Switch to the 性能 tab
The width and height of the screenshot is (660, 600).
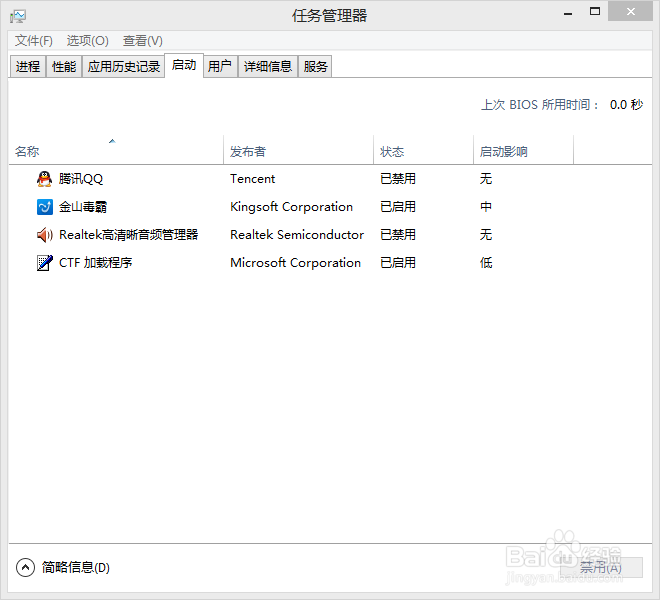[x=64, y=67]
